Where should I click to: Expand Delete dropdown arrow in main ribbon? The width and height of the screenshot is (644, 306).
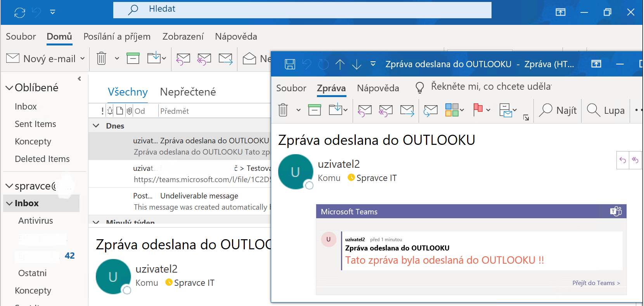click(117, 59)
